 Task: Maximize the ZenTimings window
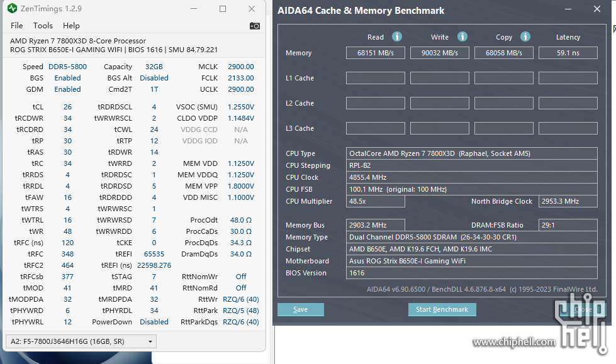coord(223,9)
